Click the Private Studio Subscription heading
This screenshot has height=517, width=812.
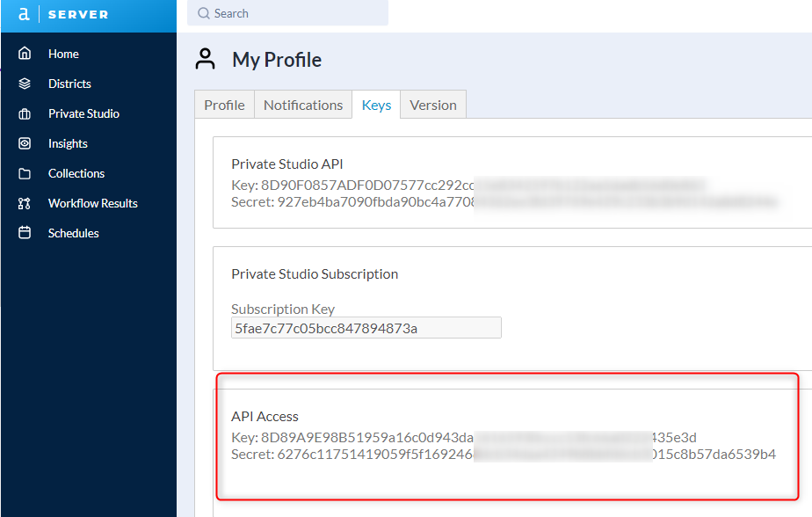click(315, 274)
